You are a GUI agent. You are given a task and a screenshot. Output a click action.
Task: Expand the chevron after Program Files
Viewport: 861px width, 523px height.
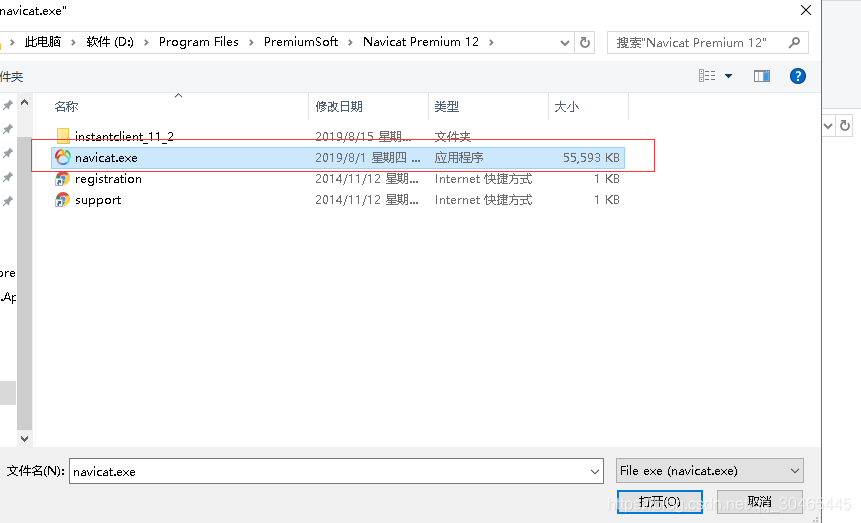pyautogui.click(x=251, y=42)
